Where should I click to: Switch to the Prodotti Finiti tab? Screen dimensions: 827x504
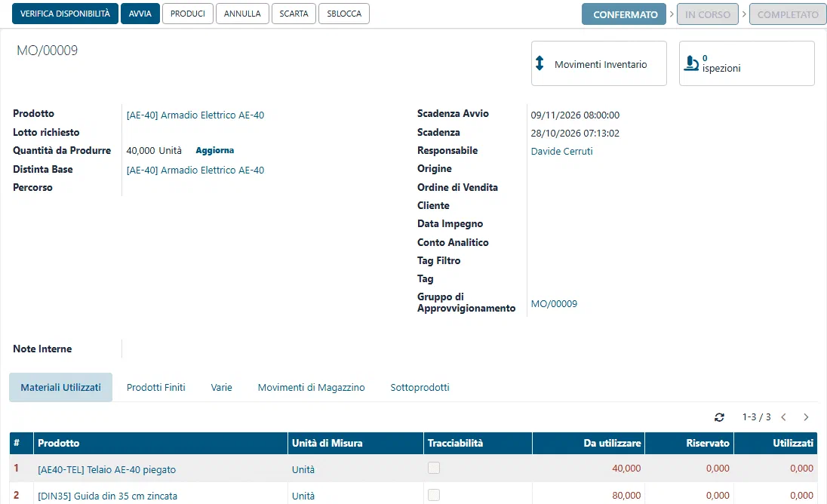(156, 388)
